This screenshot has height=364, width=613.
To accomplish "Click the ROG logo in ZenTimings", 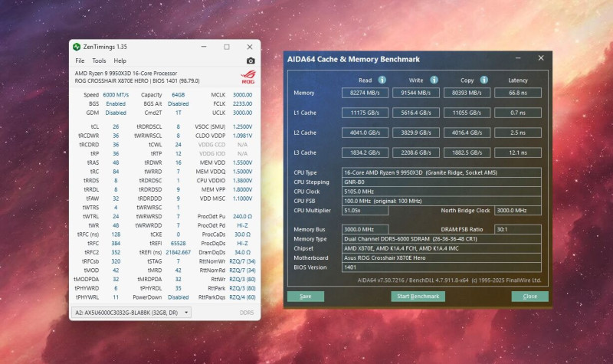I will click(x=248, y=77).
